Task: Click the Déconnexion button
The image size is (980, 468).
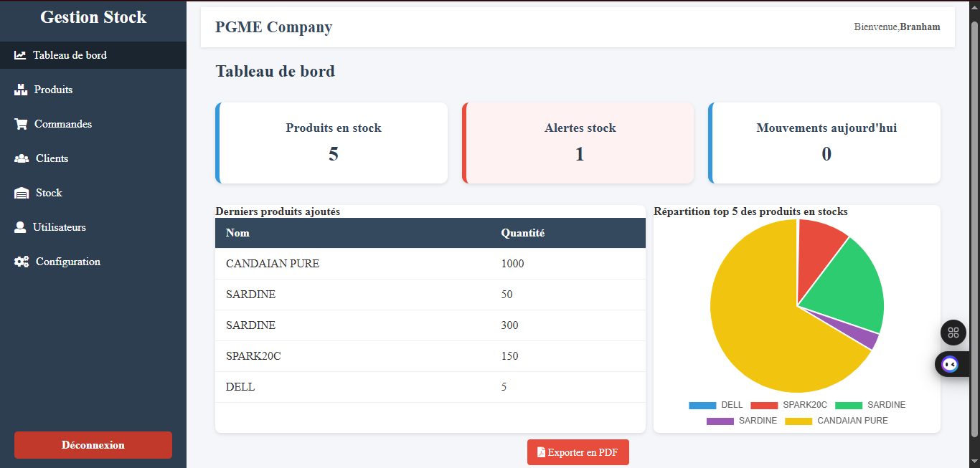Action: point(93,444)
